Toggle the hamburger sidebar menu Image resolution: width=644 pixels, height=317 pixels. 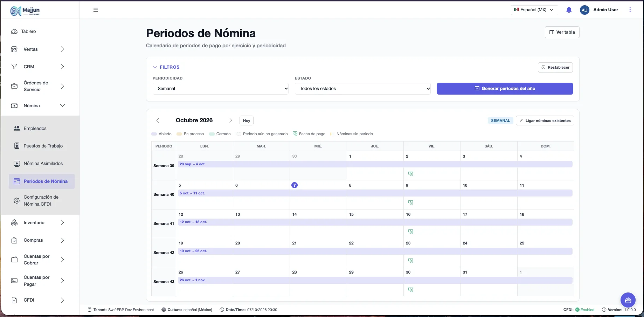[x=96, y=10]
